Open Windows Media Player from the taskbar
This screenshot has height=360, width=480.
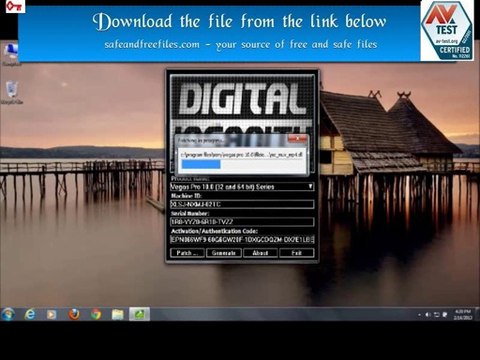click(51, 314)
